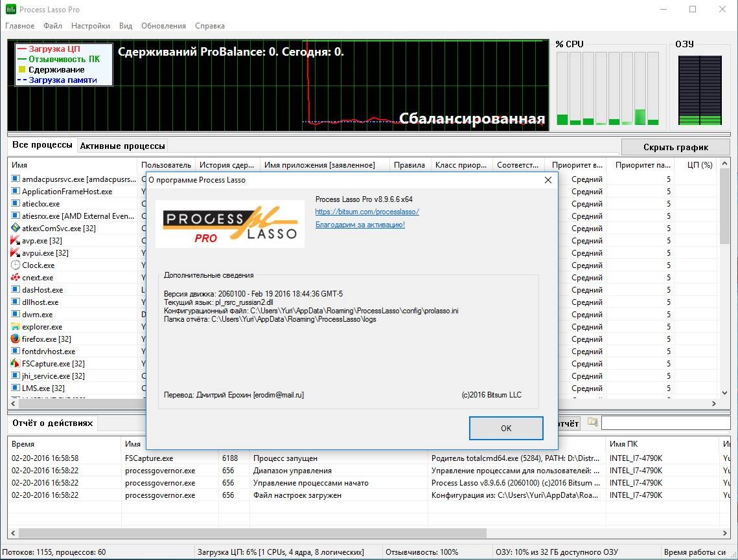Select the Файл настроек загружен log entry

369,495
